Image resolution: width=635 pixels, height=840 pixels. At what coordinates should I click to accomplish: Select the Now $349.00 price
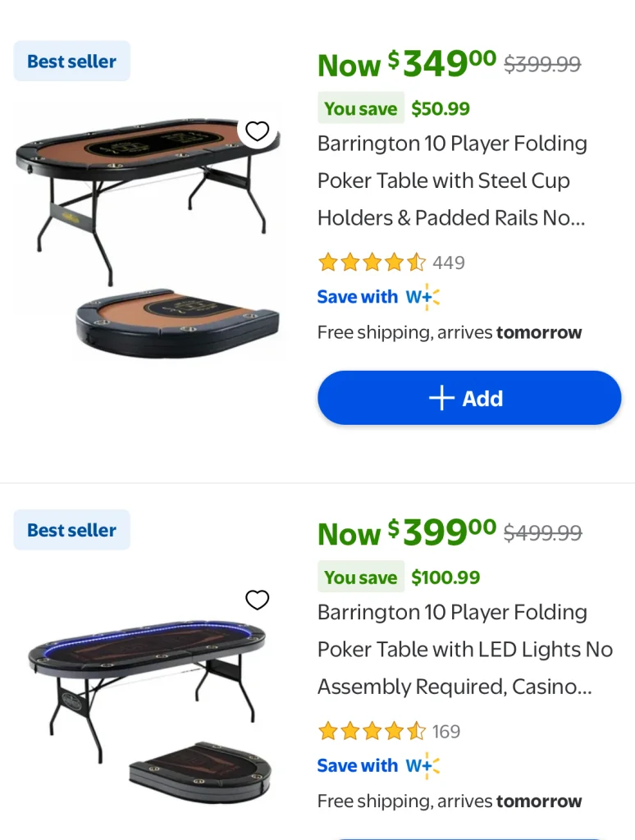407,64
